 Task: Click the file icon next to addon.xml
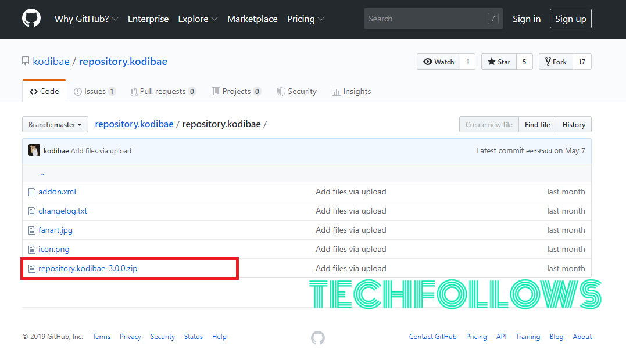32,192
